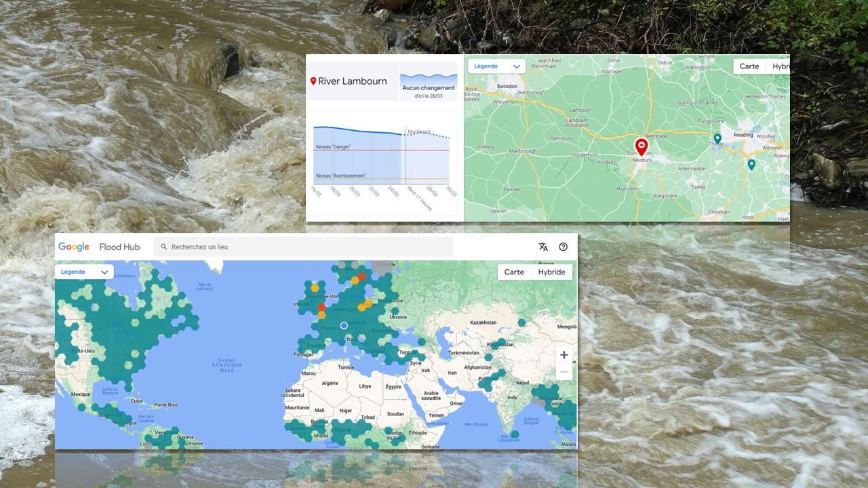
Task: Open the language translation icon
Action: pyautogui.click(x=543, y=247)
